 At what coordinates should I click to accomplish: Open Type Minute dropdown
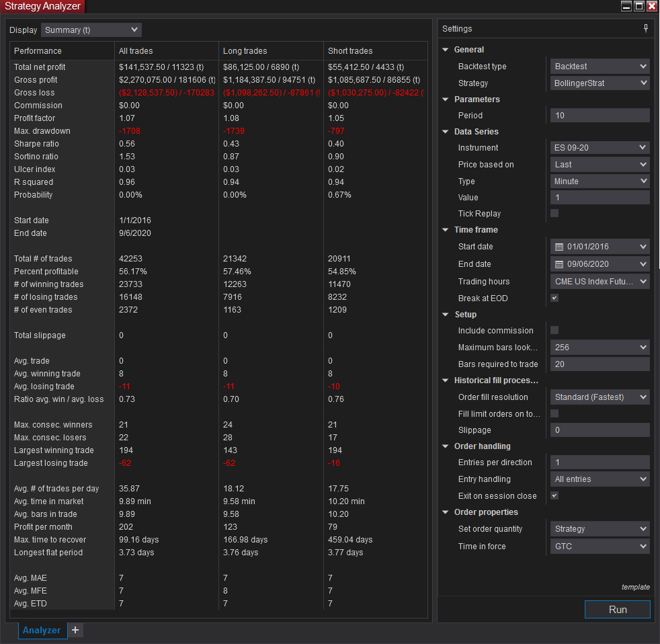(600, 182)
